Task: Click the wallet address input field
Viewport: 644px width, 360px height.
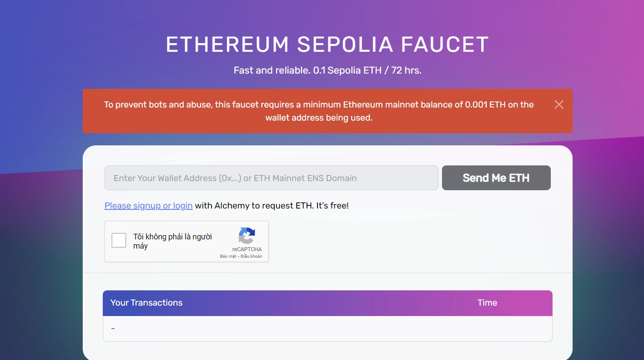Action: click(x=271, y=178)
